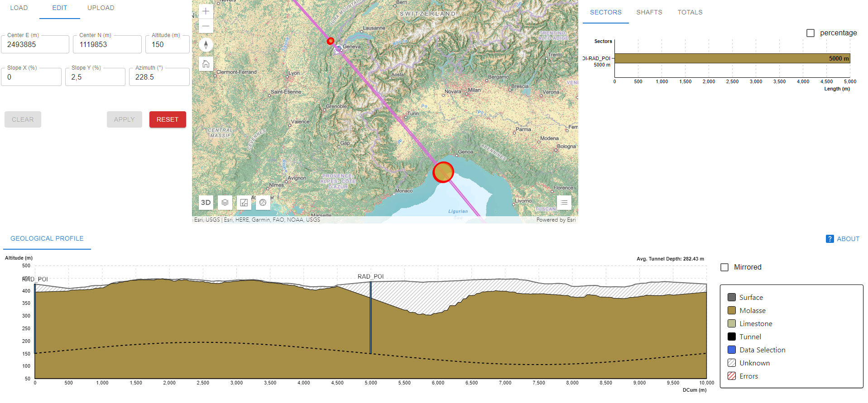868x403 pixels.
Task: Click the Limestone legend swatch
Action: pyautogui.click(x=732, y=323)
